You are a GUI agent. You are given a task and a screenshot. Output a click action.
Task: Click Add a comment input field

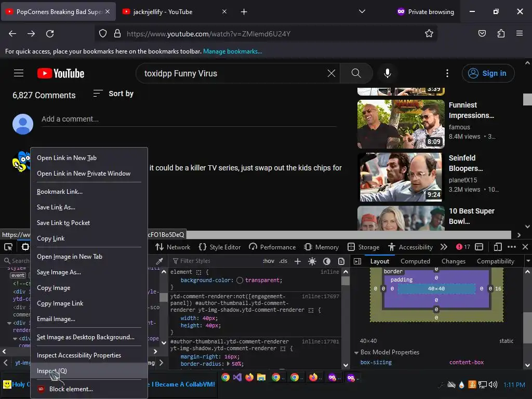189,119
